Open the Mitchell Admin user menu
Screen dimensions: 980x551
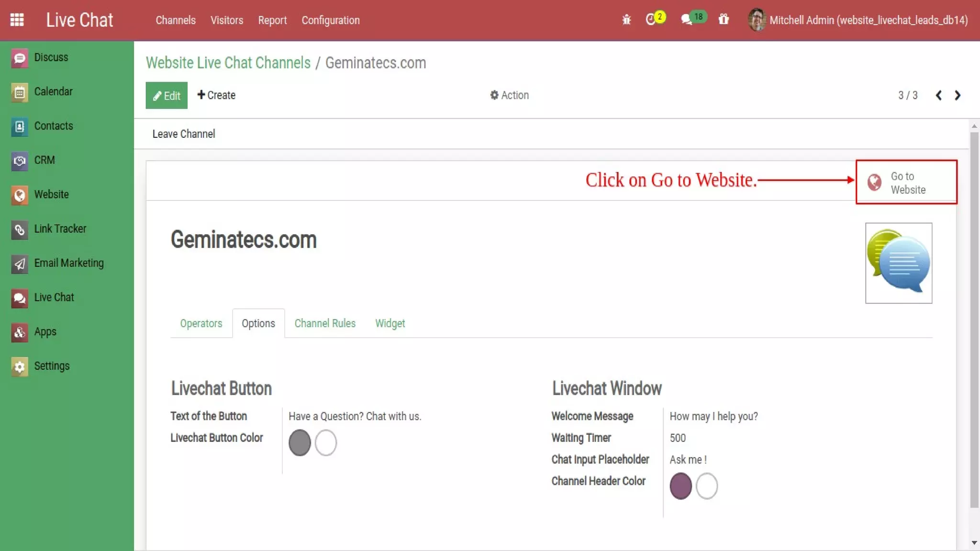pos(858,20)
